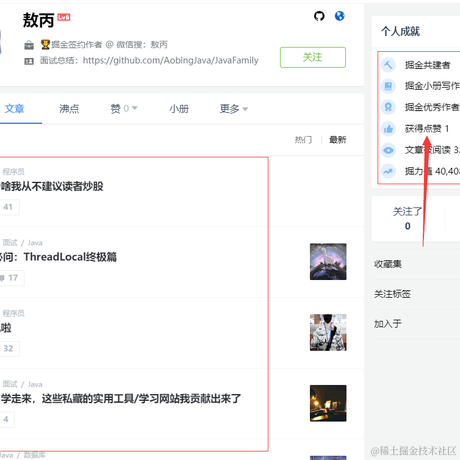Click the profile bio card icon
This screenshot has height=460, width=460.
[x=29, y=61]
